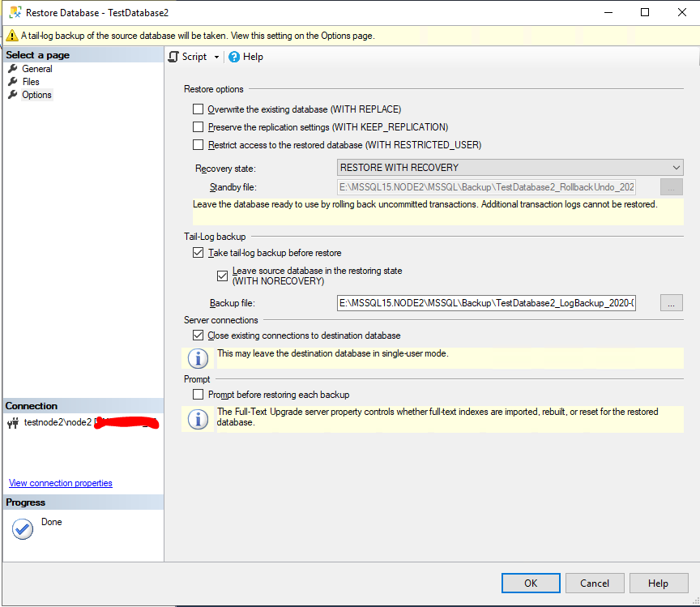Click into the Backup file path field
The width and height of the screenshot is (700, 607).
click(486, 303)
